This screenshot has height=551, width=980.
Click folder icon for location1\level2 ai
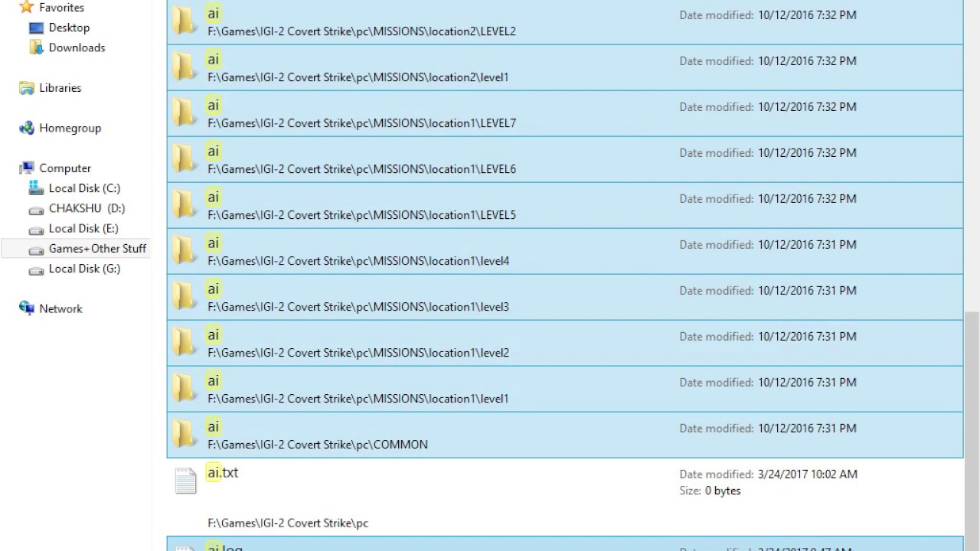click(x=184, y=342)
